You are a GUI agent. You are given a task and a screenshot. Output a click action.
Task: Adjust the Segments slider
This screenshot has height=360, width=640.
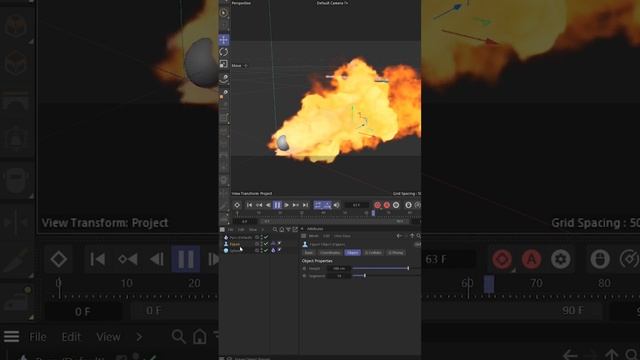point(386,276)
